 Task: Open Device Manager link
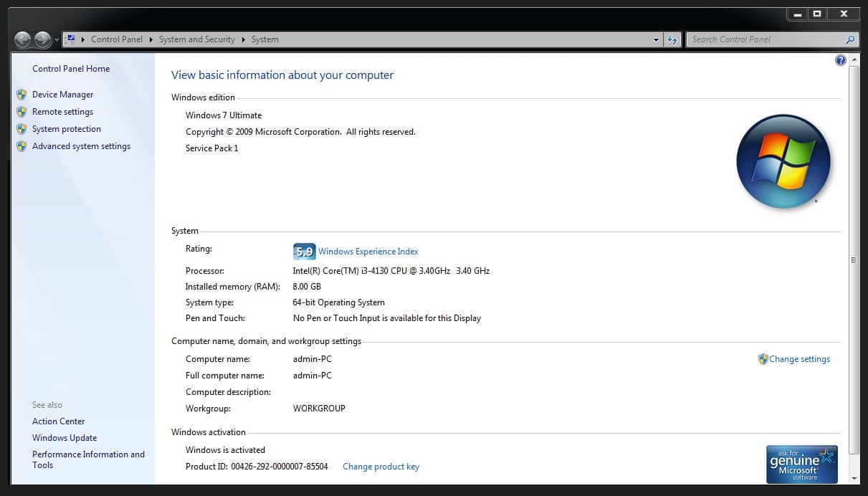tap(63, 95)
